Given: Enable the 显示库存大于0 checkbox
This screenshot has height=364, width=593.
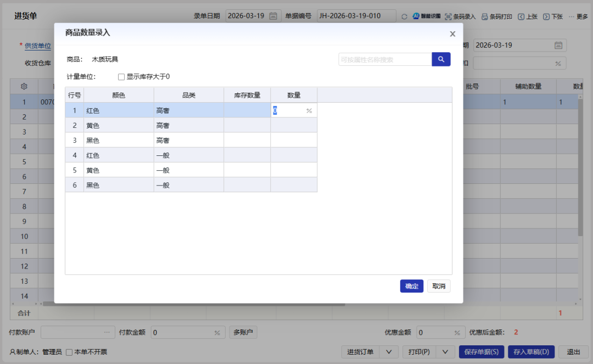Looking at the screenshot, I should pyautogui.click(x=121, y=77).
